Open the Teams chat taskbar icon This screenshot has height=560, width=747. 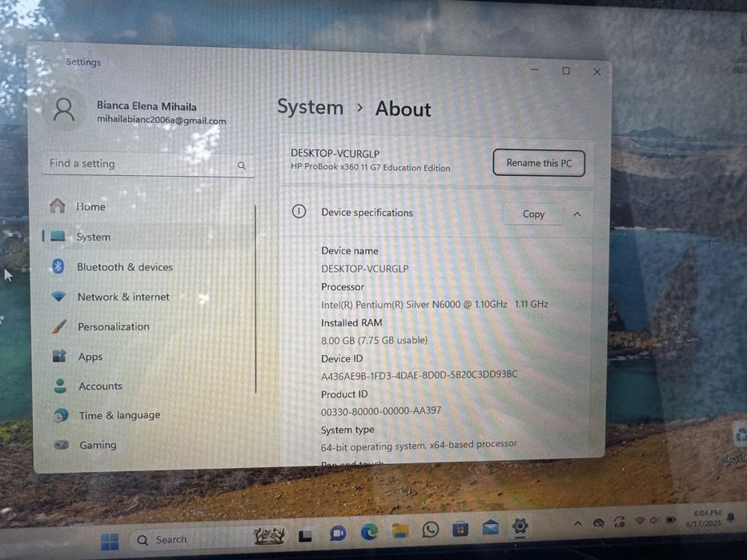[338, 534]
